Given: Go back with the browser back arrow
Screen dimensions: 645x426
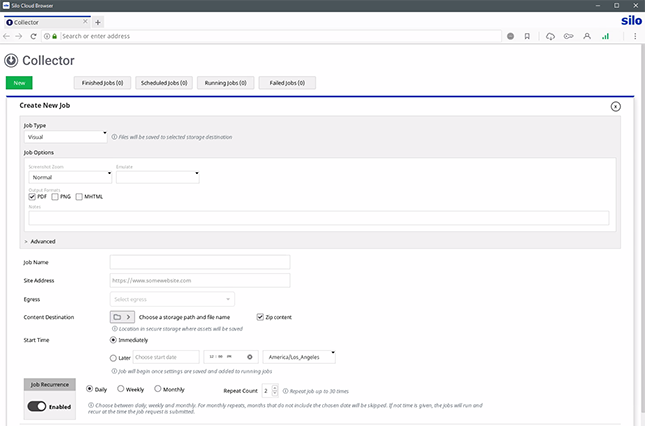Looking at the screenshot, I should tap(6, 36).
